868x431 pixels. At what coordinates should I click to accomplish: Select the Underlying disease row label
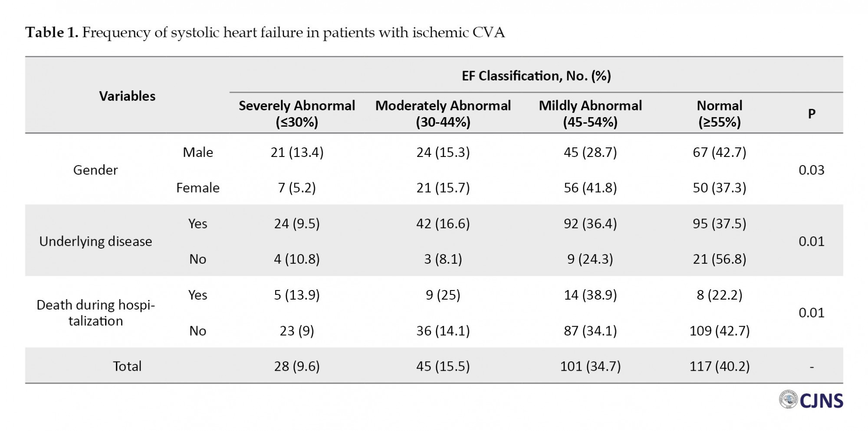pos(95,242)
